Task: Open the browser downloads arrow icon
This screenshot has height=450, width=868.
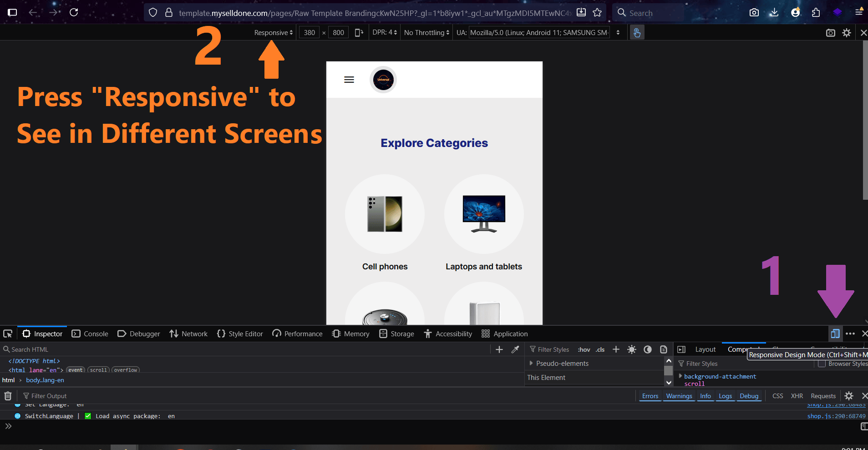Action: click(774, 12)
